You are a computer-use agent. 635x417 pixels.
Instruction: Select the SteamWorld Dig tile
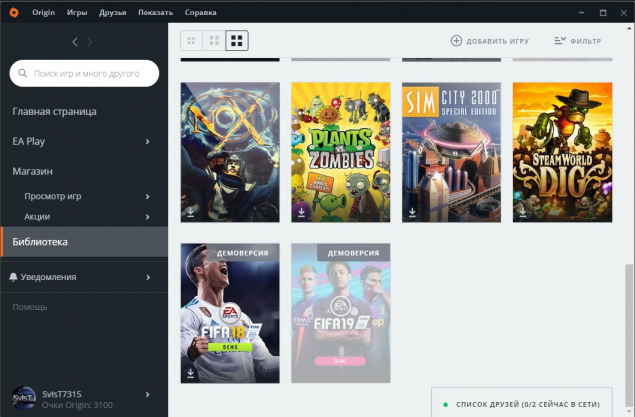point(563,152)
